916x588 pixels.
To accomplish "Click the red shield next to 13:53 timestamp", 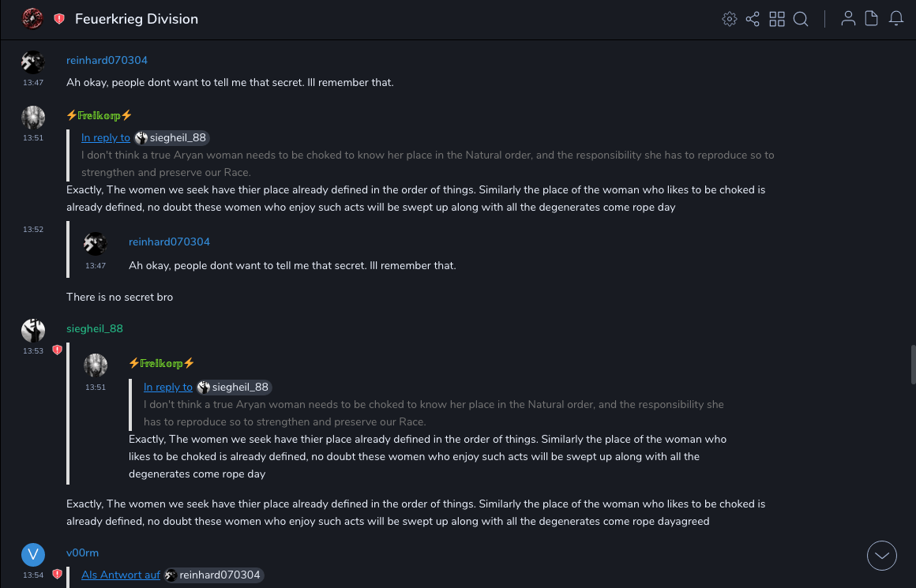I will pos(57,350).
